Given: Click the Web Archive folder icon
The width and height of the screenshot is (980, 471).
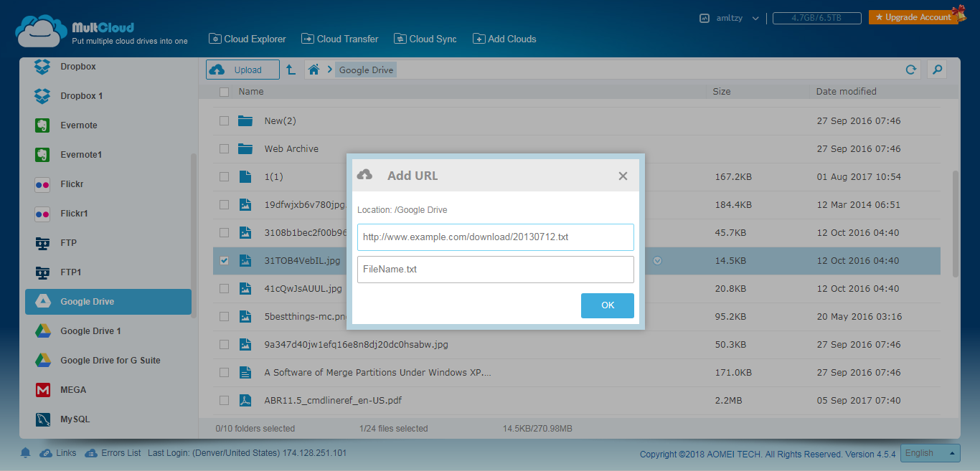Looking at the screenshot, I should coord(245,148).
